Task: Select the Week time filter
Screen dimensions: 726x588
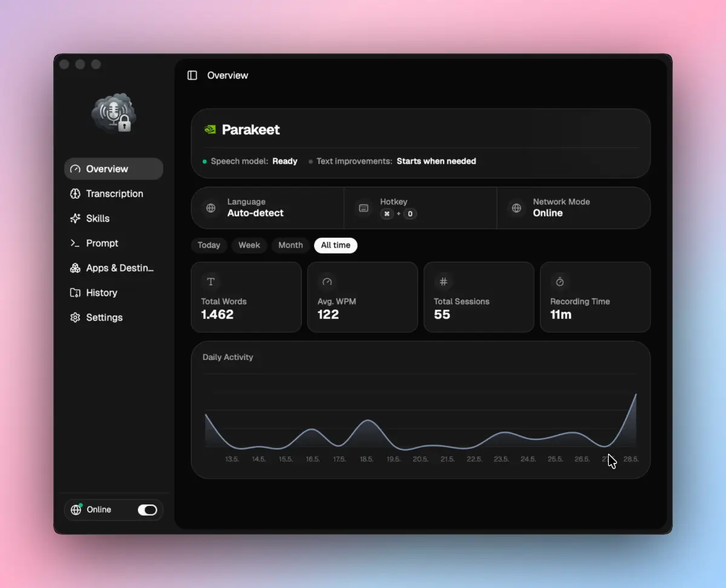Action: pyautogui.click(x=249, y=245)
